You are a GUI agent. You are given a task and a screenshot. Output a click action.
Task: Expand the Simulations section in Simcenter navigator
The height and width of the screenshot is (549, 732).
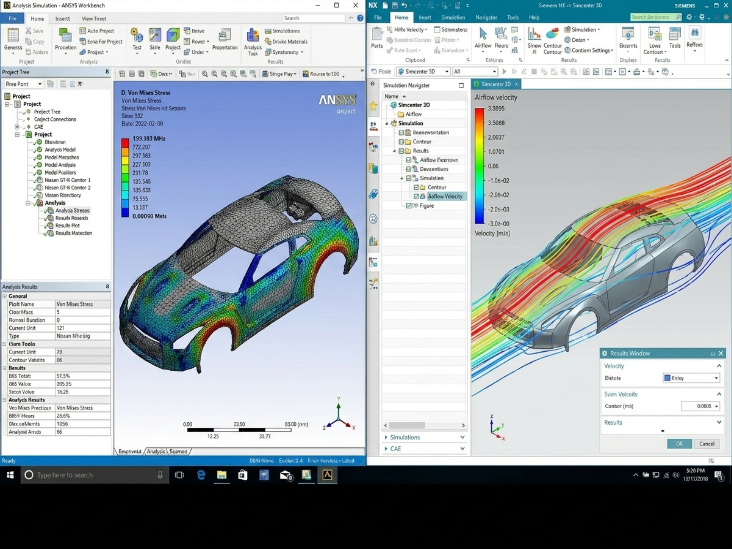(x=424, y=437)
